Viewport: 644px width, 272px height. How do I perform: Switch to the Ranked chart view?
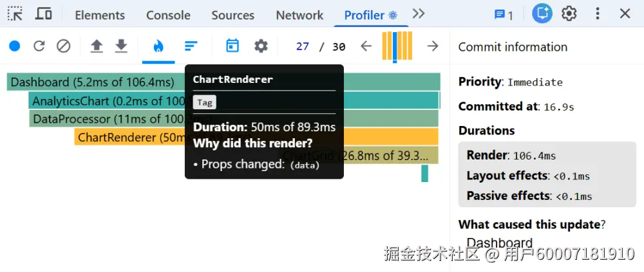[191, 46]
